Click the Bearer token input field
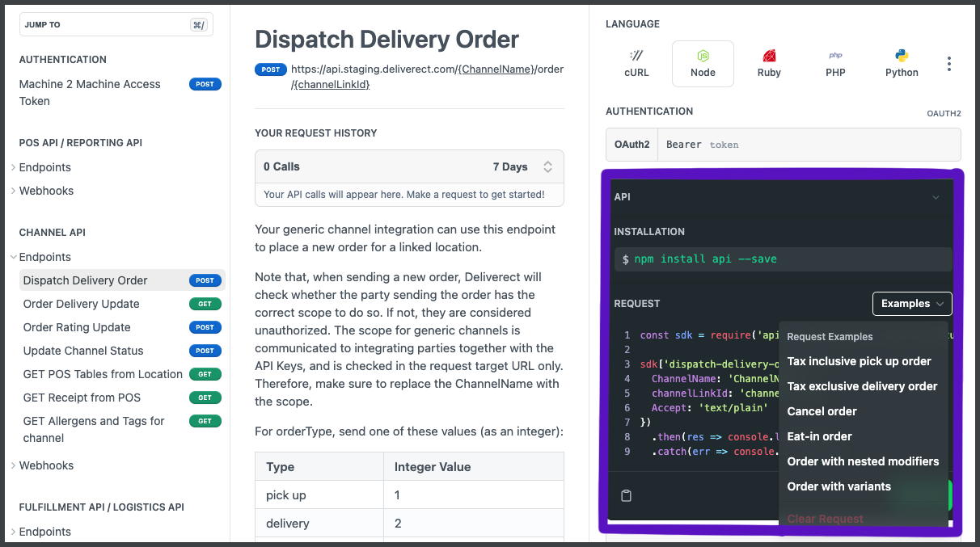The width and height of the screenshot is (980, 547). click(x=809, y=145)
